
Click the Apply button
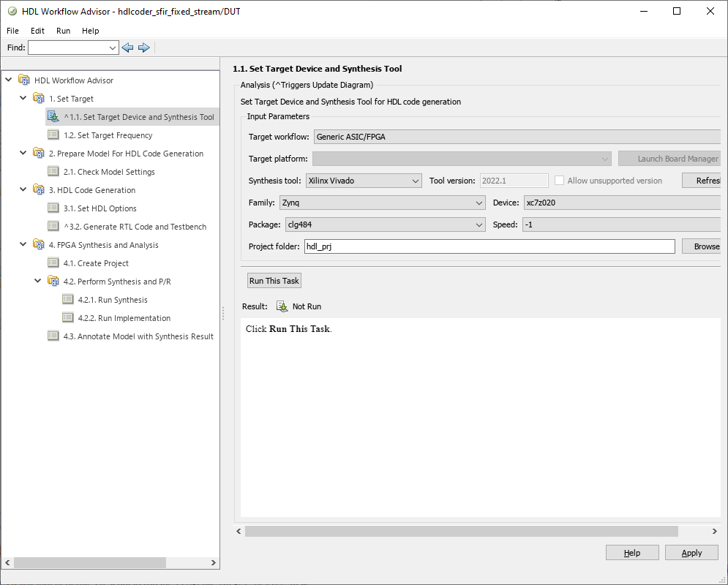click(x=691, y=553)
